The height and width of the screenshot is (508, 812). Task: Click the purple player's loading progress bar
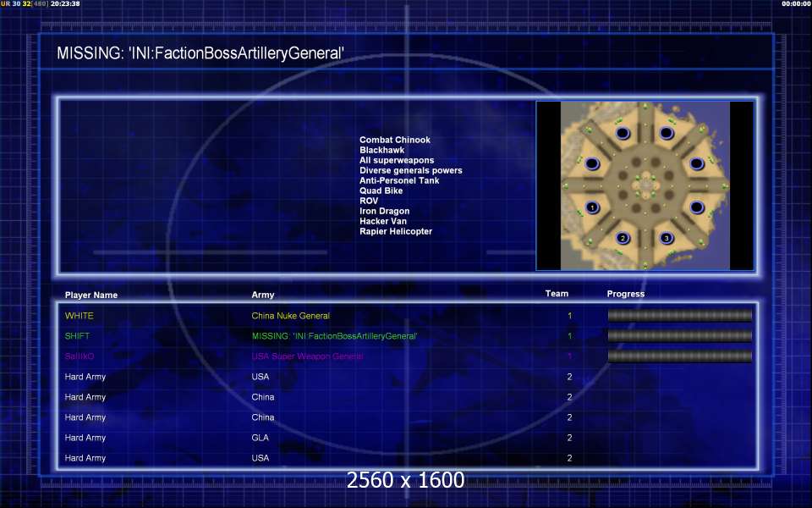click(679, 356)
